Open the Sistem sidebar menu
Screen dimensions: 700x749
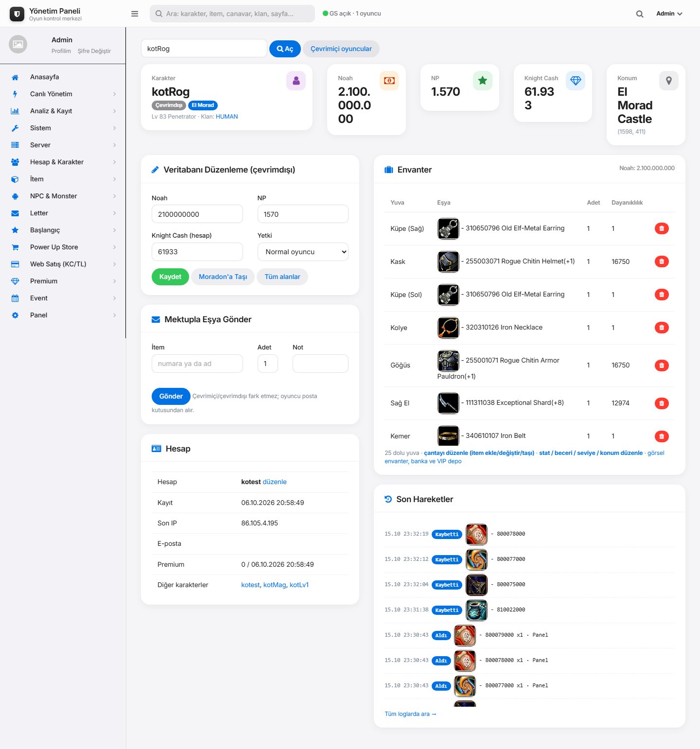click(63, 128)
